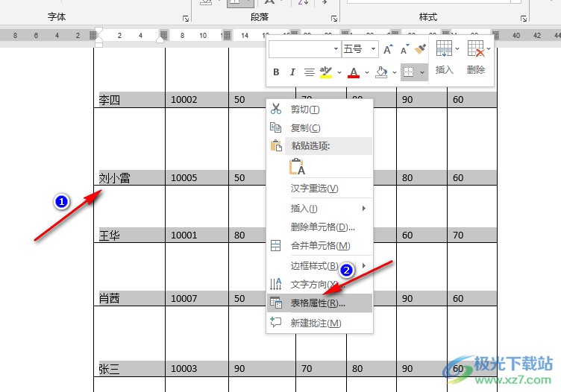This screenshot has width=561, height=392.
Task: Open the 段落 group dialog launcher
Action: click(x=333, y=19)
